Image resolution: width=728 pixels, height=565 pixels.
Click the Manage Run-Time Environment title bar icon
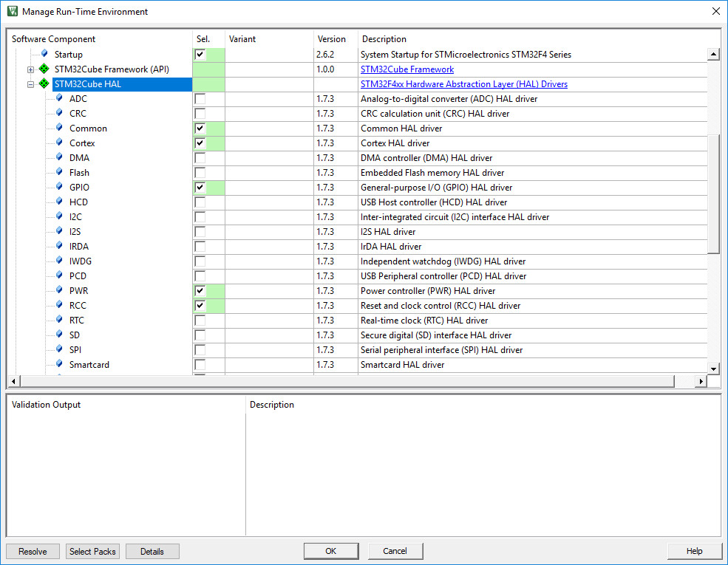[x=13, y=12]
